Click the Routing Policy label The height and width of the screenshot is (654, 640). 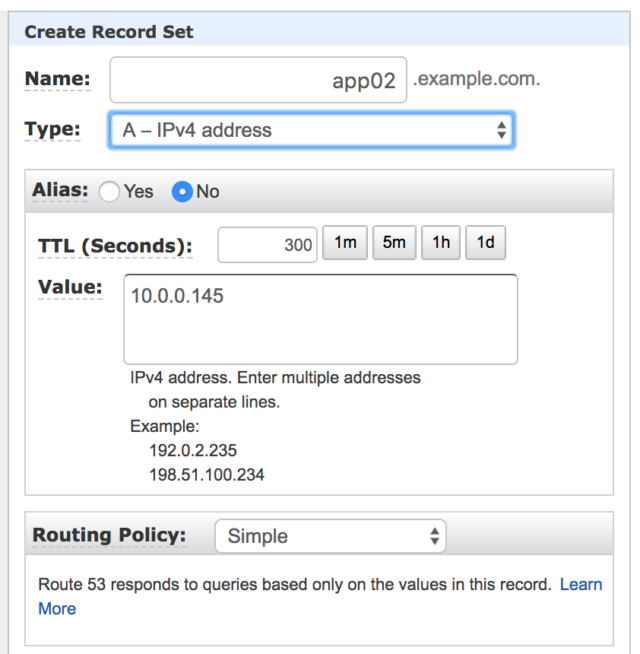109,535
